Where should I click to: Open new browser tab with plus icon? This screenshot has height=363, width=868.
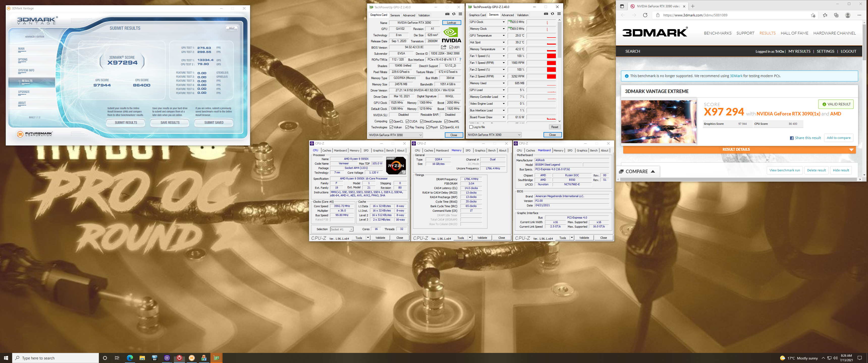(692, 6)
